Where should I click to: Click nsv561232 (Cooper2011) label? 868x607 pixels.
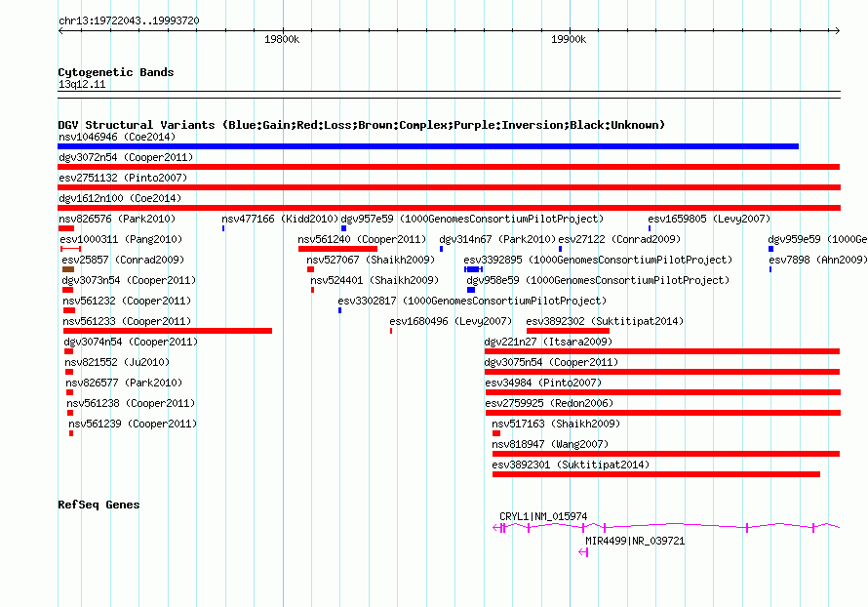coord(127,301)
